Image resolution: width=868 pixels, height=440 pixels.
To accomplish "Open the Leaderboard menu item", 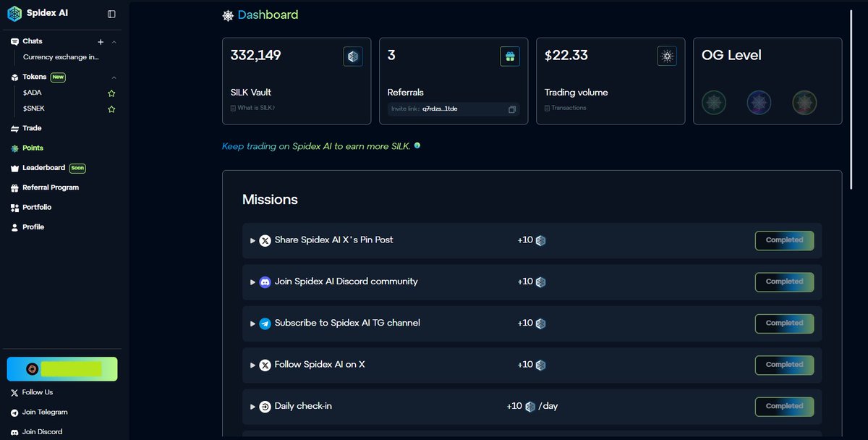I will 43,168.
